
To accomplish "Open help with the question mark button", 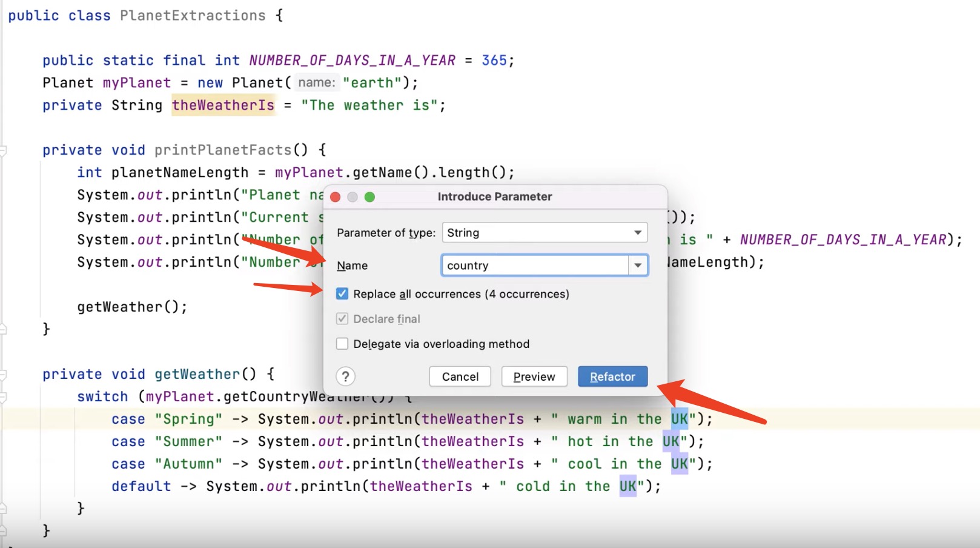I will click(345, 376).
